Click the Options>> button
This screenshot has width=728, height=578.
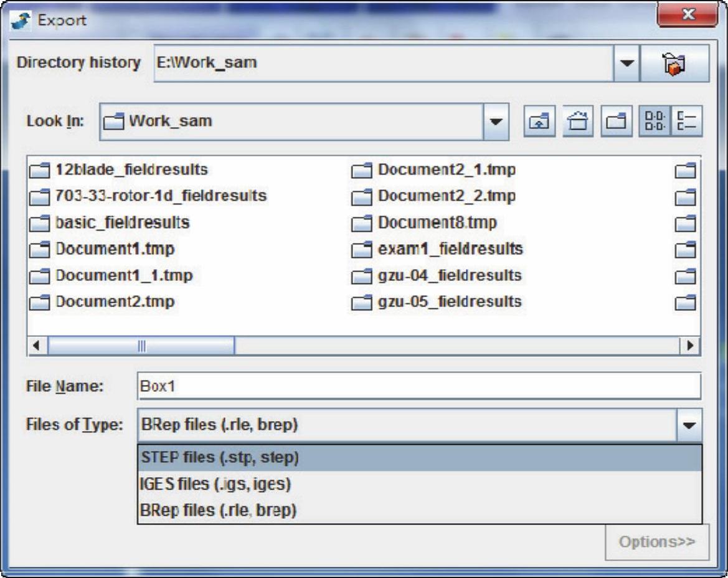pyautogui.click(x=656, y=542)
